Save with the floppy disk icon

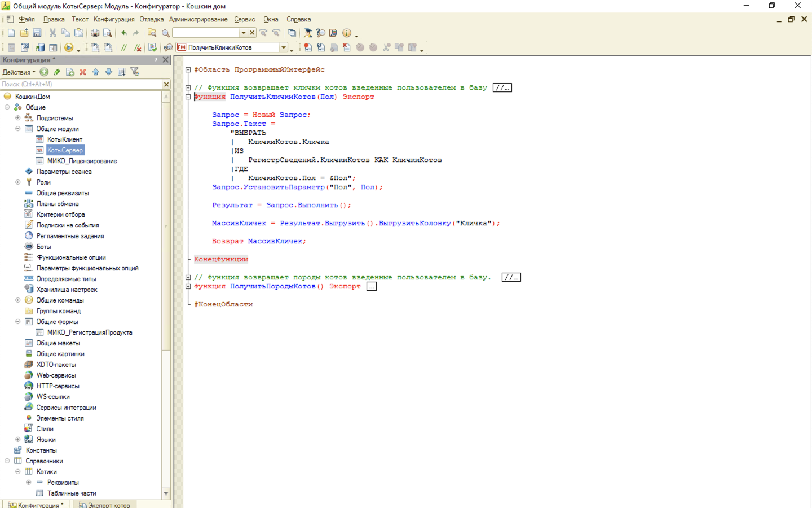coord(37,32)
